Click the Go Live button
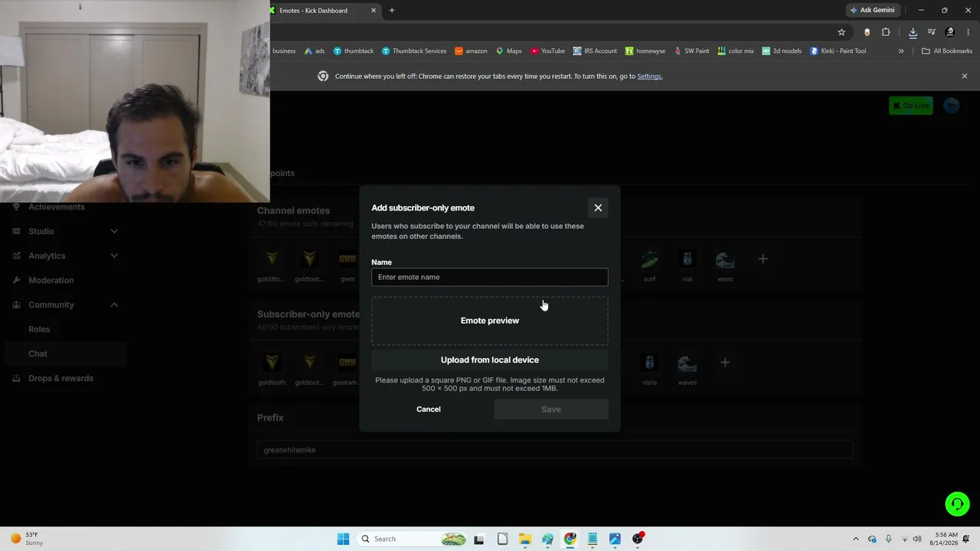980x551 pixels. pos(911,106)
